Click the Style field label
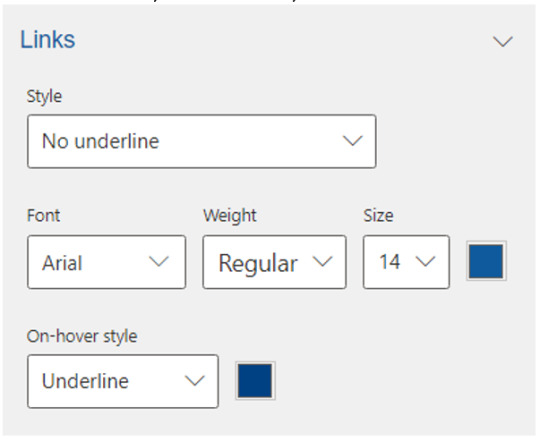Screen dimensions: 540x441 (x=44, y=96)
